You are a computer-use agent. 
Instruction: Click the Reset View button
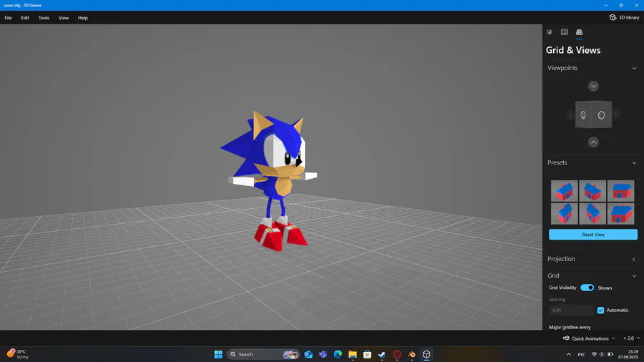[593, 235]
